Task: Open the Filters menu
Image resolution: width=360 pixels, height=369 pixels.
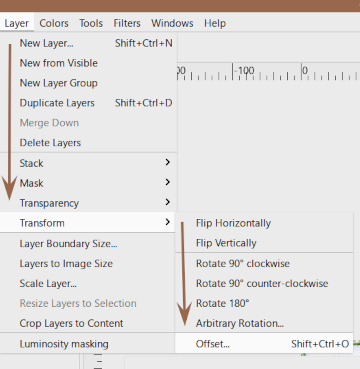Action: (127, 23)
